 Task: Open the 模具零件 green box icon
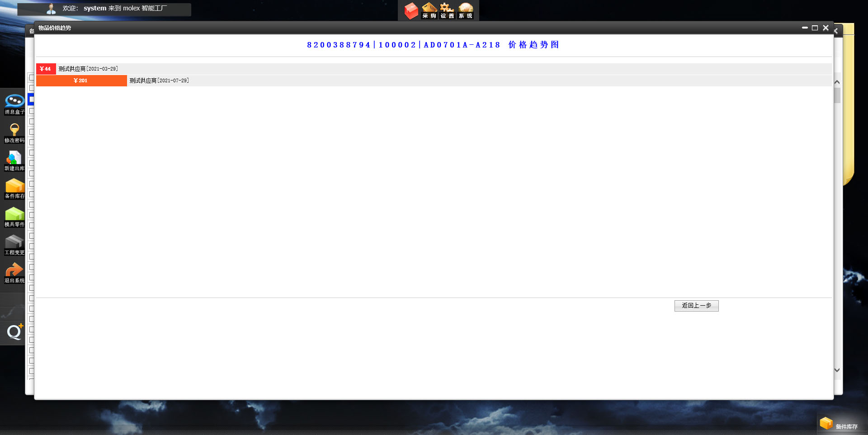pyautogui.click(x=14, y=217)
